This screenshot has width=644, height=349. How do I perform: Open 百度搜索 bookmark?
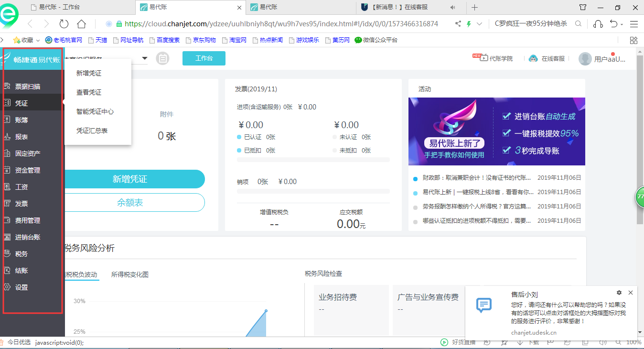[164, 40]
